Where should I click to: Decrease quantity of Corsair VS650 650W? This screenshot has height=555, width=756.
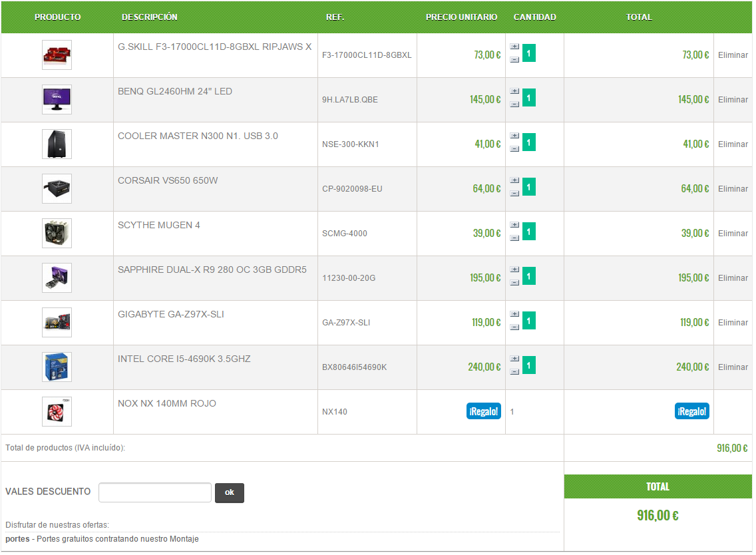[x=514, y=194]
